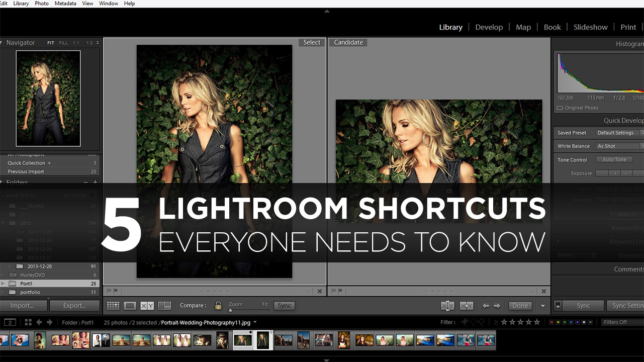Viewport: 644px width, 362px height.
Task: Open the White Balance As Shot dropdown
Action: (x=619, y=146)
